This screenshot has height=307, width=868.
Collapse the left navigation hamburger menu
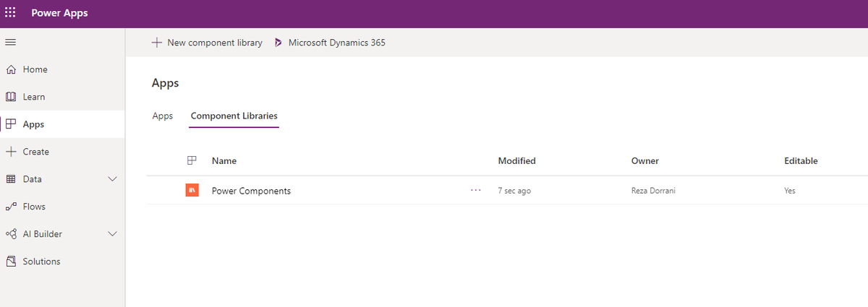tap(10, 42)
